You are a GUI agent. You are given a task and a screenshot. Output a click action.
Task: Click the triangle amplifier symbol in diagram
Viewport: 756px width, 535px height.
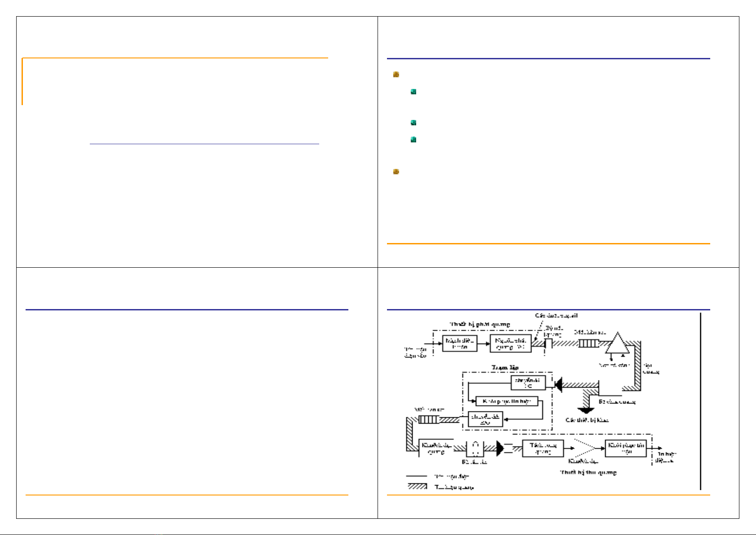pos(618,345)
